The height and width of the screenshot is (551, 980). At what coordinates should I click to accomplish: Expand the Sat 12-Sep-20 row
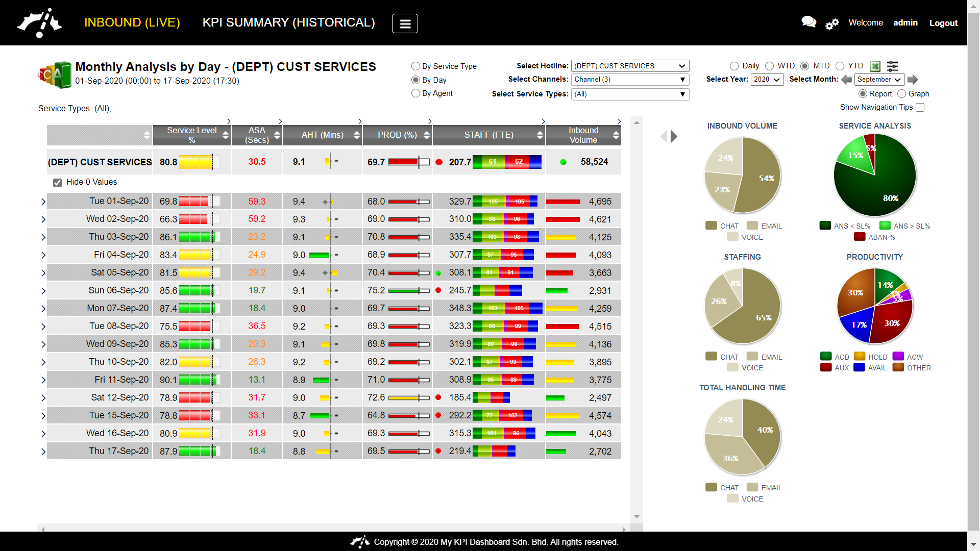tap(43, 398)
